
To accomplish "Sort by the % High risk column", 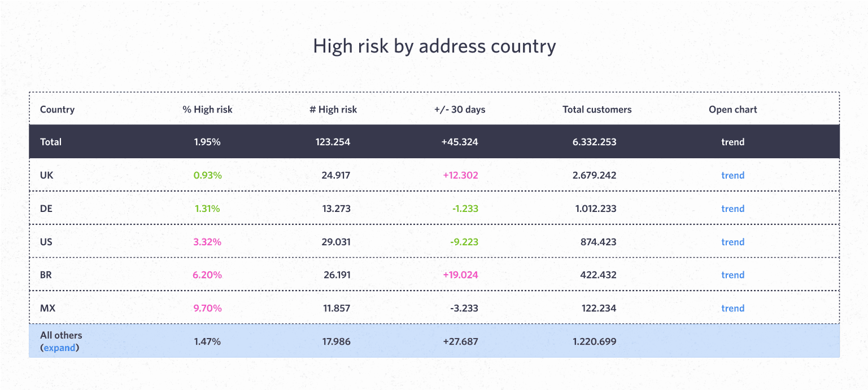I will [x=207, y=109].
